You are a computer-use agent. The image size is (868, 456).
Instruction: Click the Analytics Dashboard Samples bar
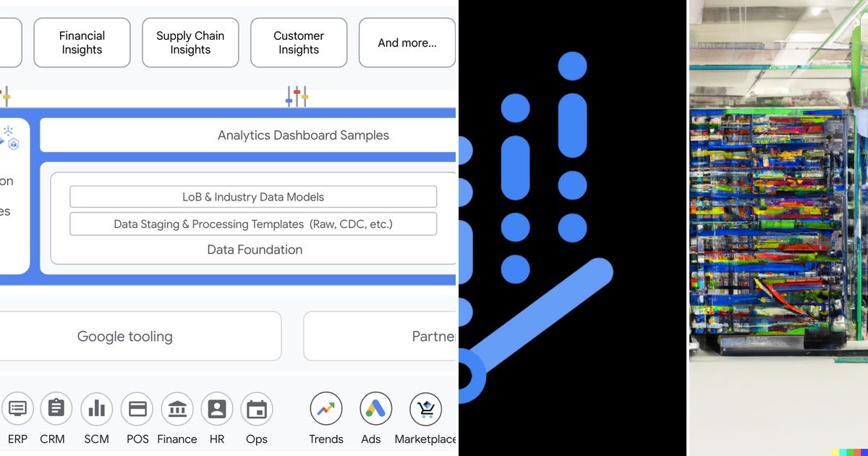pos(304,135)
